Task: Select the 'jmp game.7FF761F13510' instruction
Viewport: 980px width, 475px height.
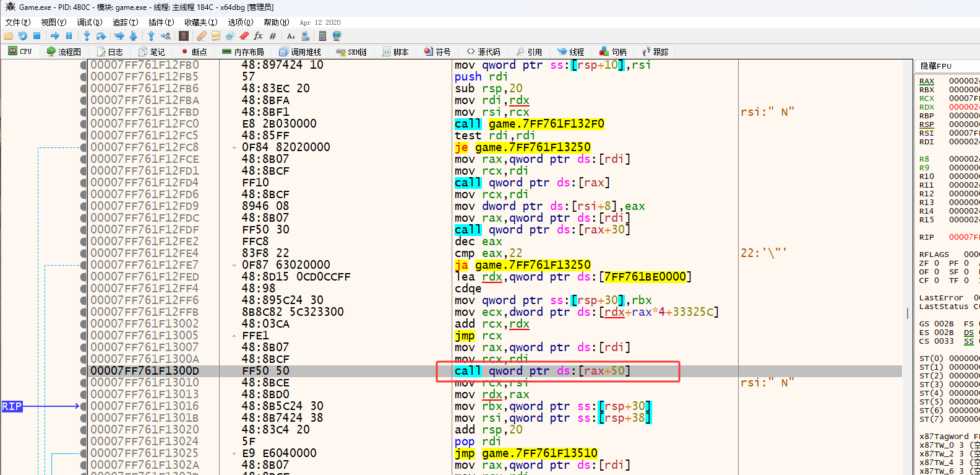Action: 527,453
